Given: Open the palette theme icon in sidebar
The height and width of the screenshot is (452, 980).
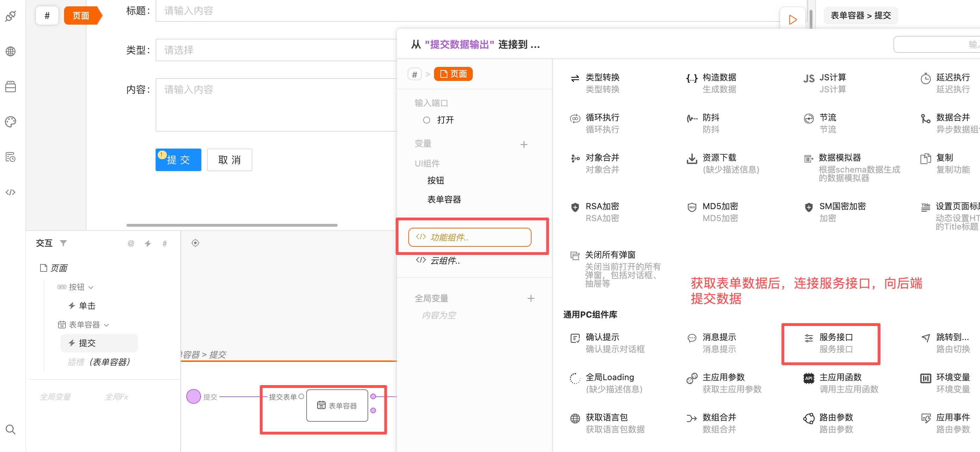Looking at the screenshot, I should point(11,122).
